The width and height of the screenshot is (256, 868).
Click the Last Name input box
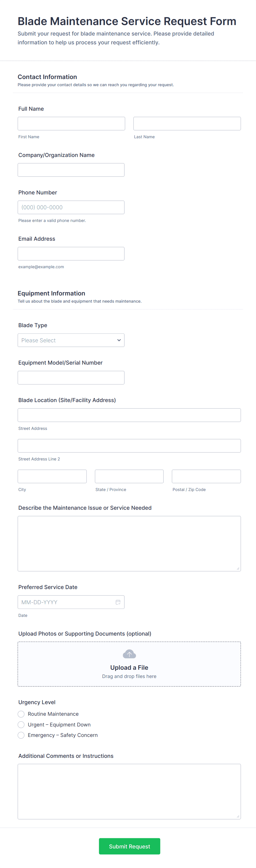click(x=187, y=123)
